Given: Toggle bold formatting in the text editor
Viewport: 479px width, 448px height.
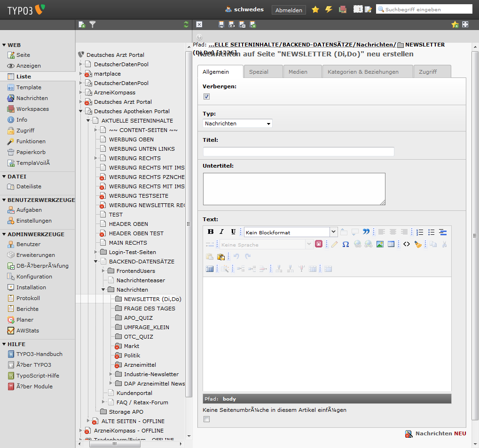Looking at the screenshot, I should tap(211, 232).
